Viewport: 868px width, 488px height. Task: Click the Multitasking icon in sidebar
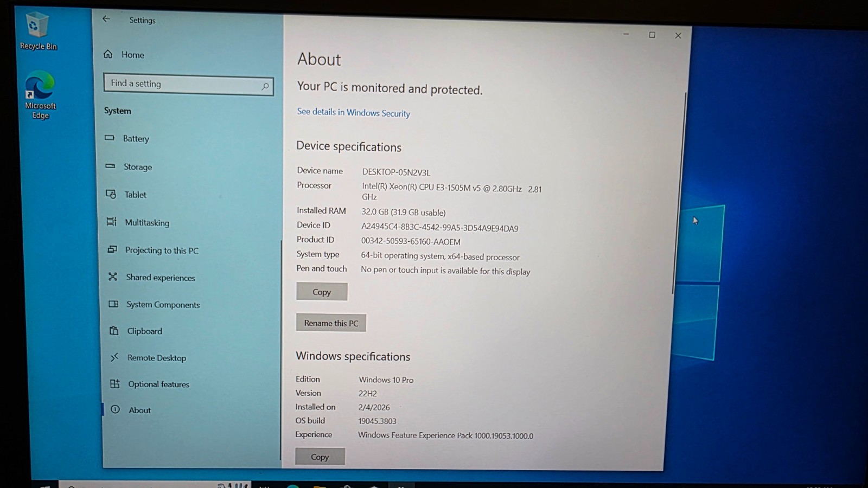[111, 221]
